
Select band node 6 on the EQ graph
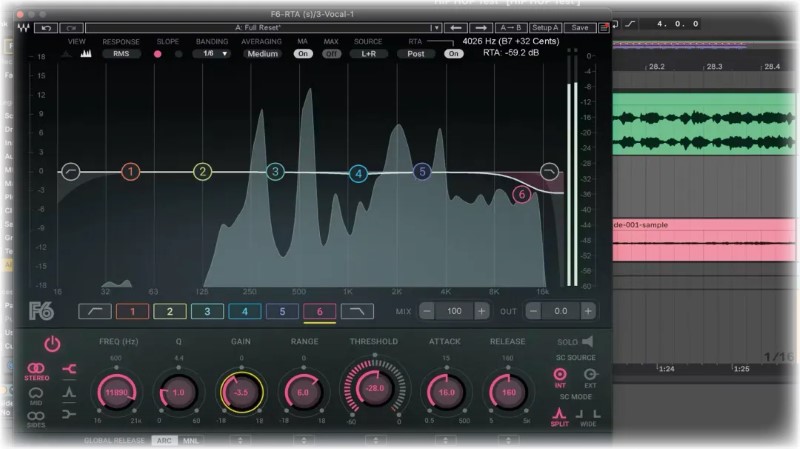[x=521, y=194]
